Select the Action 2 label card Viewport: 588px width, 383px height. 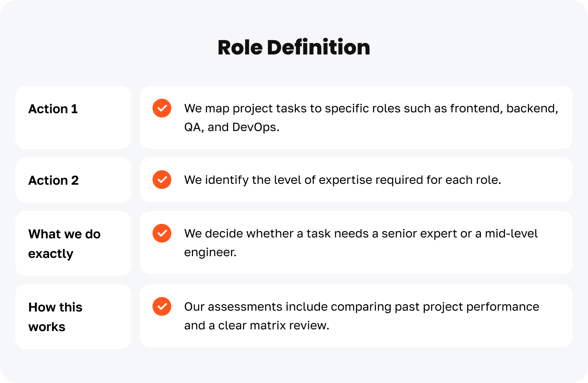tap(73, 180)
